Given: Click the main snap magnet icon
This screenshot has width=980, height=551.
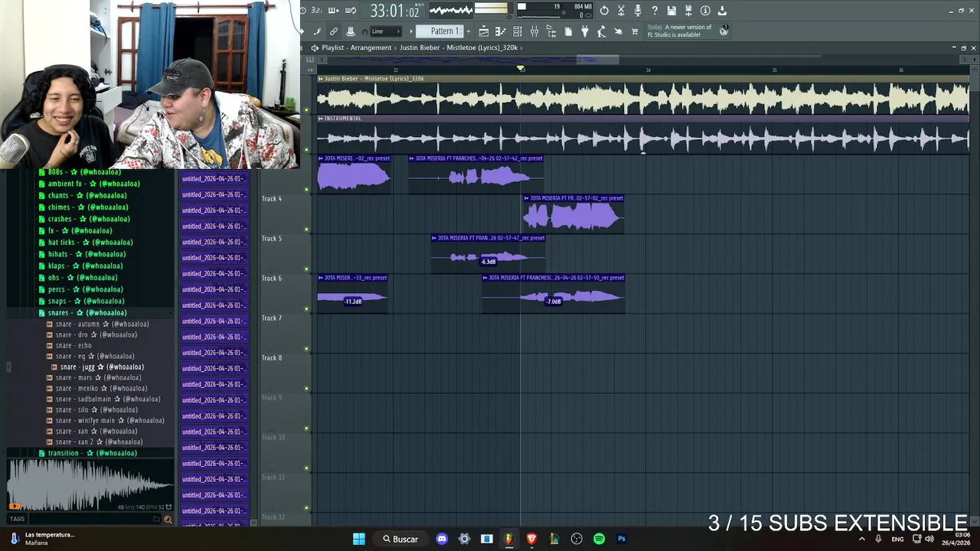Looking at the screenshot, I should click(x=364, y=31).
